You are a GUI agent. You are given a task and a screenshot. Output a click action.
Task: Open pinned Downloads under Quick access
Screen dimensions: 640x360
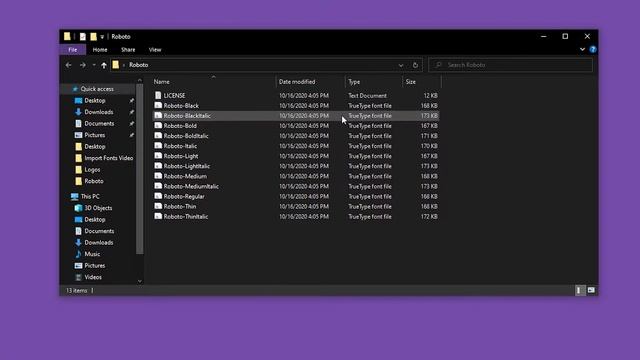coord(99,112)
